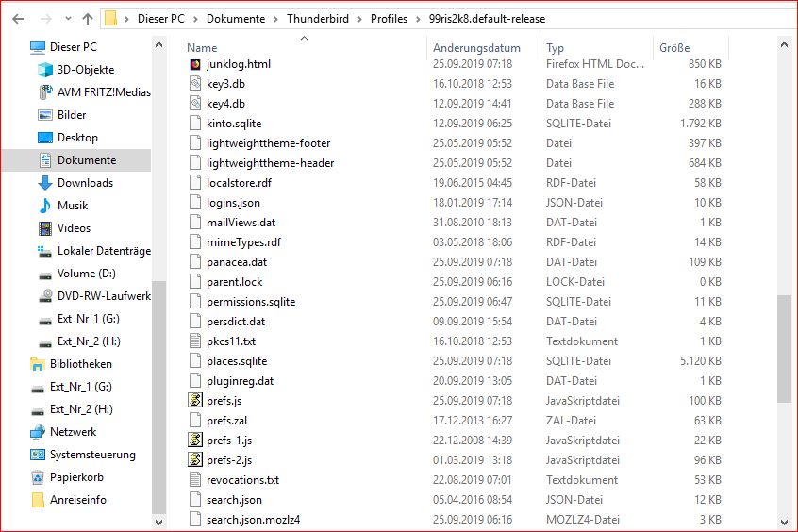The width and height of the screenshot is (798, 532).
Task: Expand chevron after Dieser PC breadcrumb
Action: pyautogui.click(x=195, y=20)
